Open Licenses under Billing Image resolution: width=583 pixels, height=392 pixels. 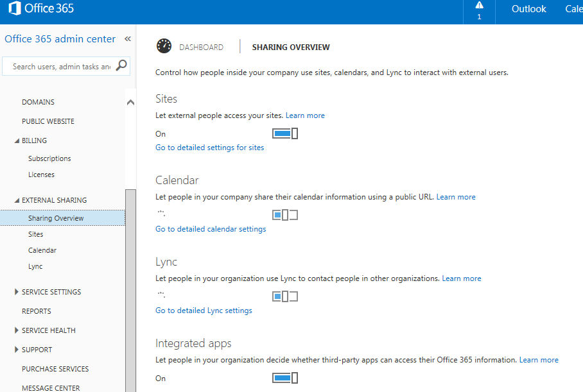click(x=41, y=175)
